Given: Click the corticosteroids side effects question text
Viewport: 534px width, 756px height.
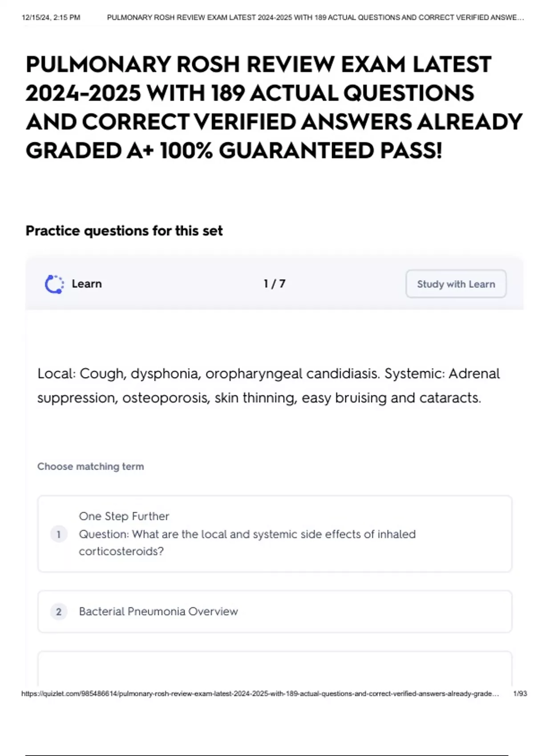Looking at the screenshot, I should point(247,543).
